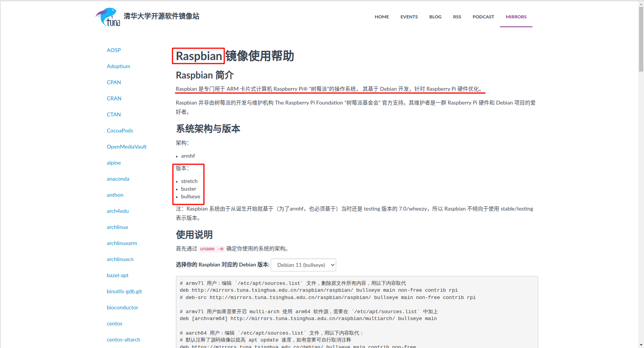The width and height of the screenshot is (644, 348).
Task: Open AOSP mirror help
Action: (114, 50)
